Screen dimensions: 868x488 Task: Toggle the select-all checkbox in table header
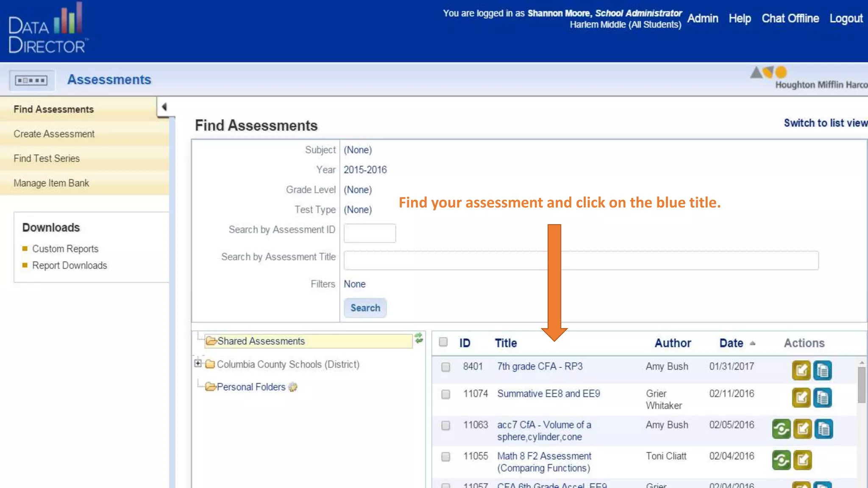tap(443, 342)
